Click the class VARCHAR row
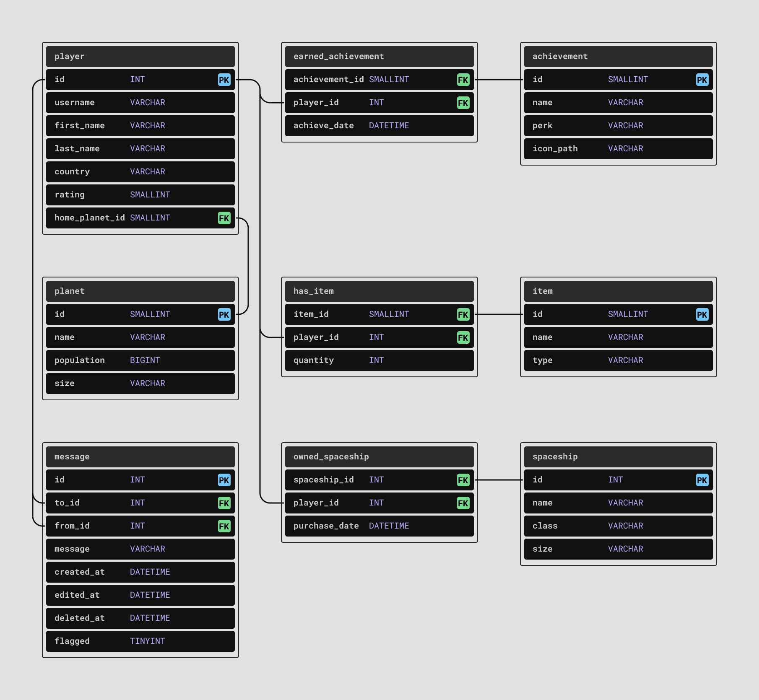The height and width of the screenshot is (700, 759). tap(619, 526)
